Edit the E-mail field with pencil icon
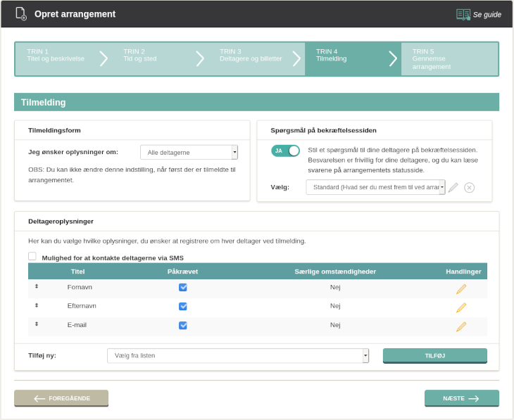The height and width of the screenshot is (420, 514). point(461,326)
